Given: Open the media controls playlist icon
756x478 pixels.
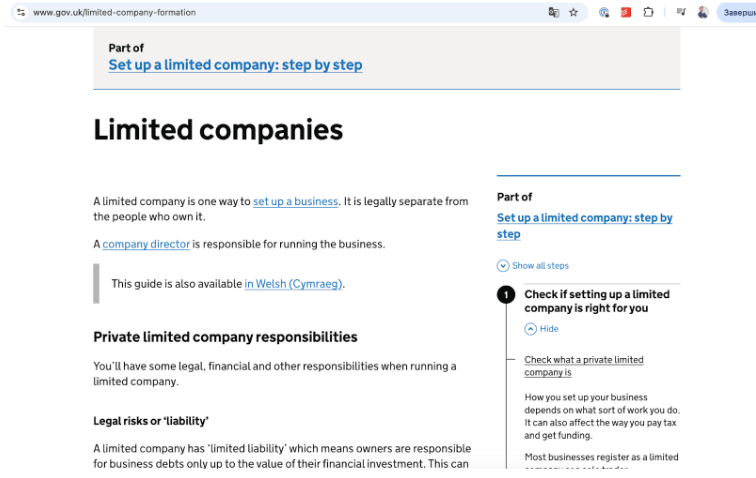Looking at the screenshot, I should [x=681, y=12].
